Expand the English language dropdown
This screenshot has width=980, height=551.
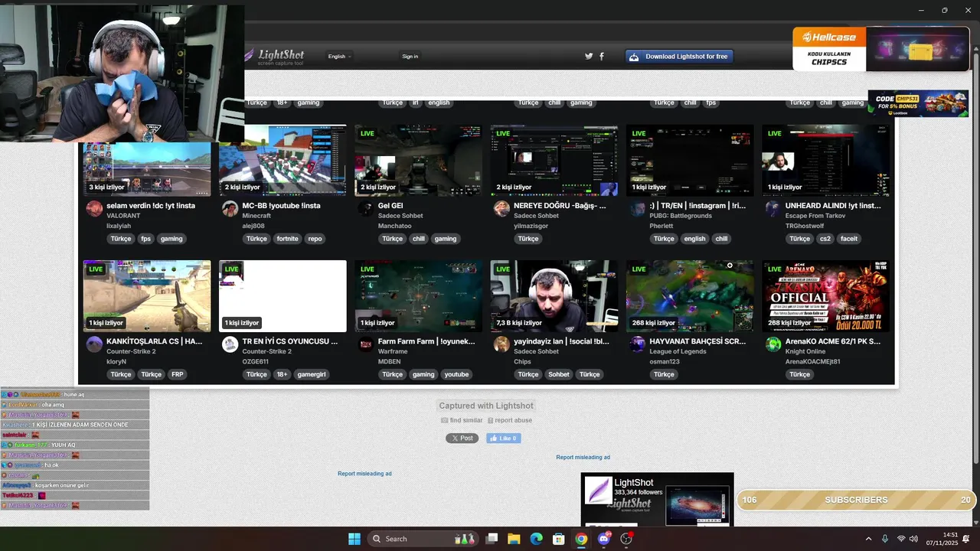(339, 57)
